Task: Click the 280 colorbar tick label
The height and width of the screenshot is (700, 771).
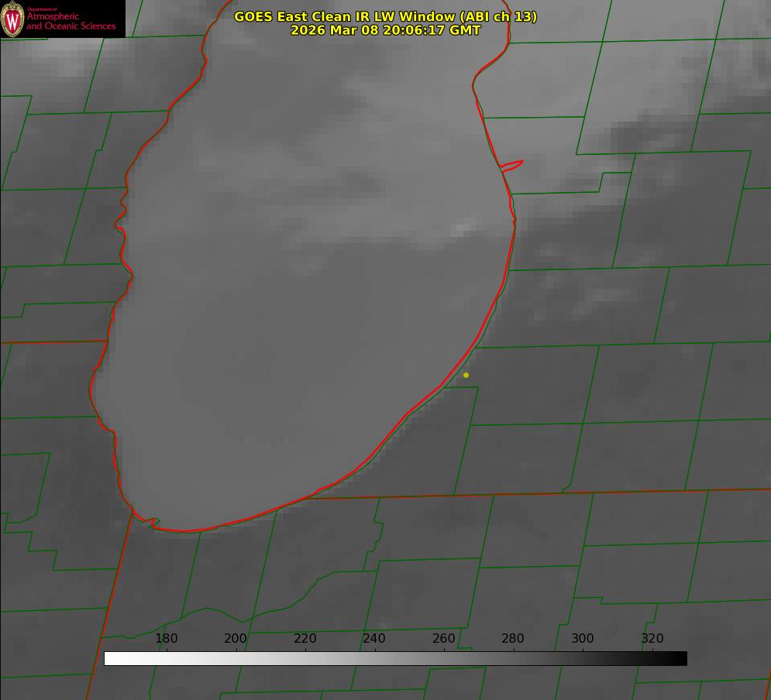Action: tap(513, 639)
